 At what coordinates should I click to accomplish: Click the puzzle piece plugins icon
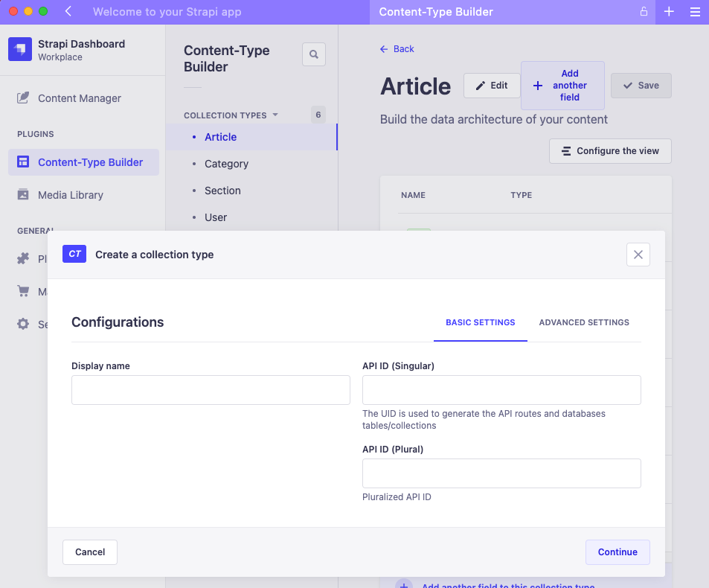23,259
